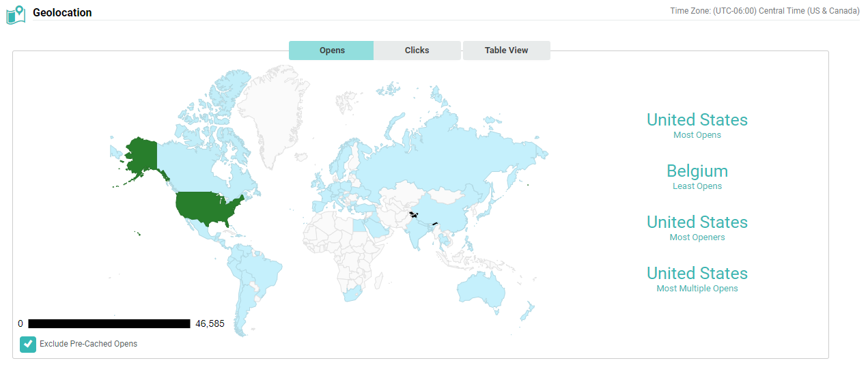Image resolution: width=868 pixels, height=378 pixels.
Task: Click United States above Most Multiple Opens
Action: click(x=697, y=274)
